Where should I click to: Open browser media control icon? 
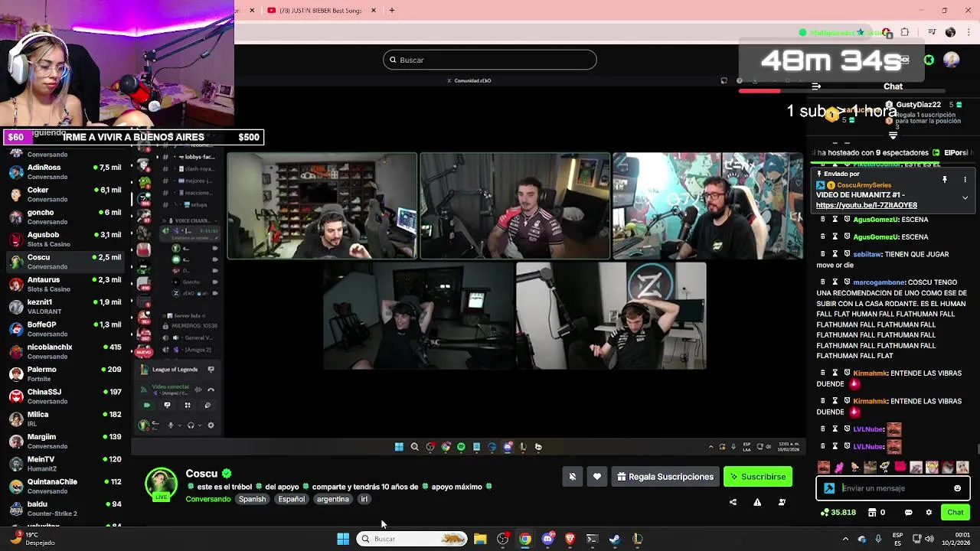(x=932, y=32)
